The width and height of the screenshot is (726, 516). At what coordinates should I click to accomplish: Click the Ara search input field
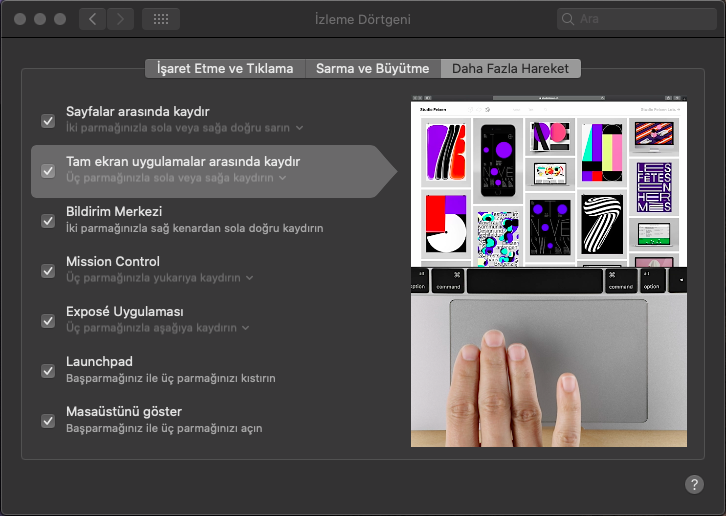tap(640, 19)
